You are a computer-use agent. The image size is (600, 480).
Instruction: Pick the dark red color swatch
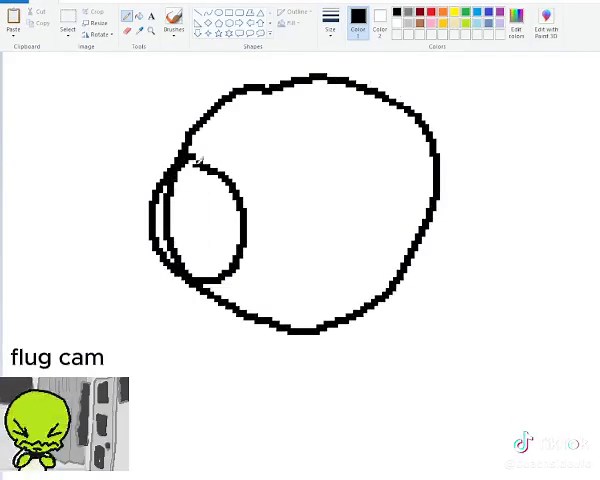tap(420, 12)
